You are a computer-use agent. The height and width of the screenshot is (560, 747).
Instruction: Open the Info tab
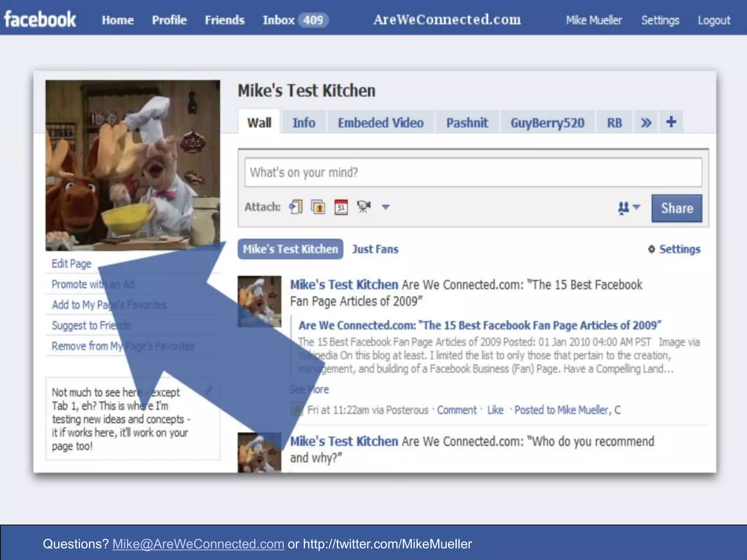pos(303,123)
